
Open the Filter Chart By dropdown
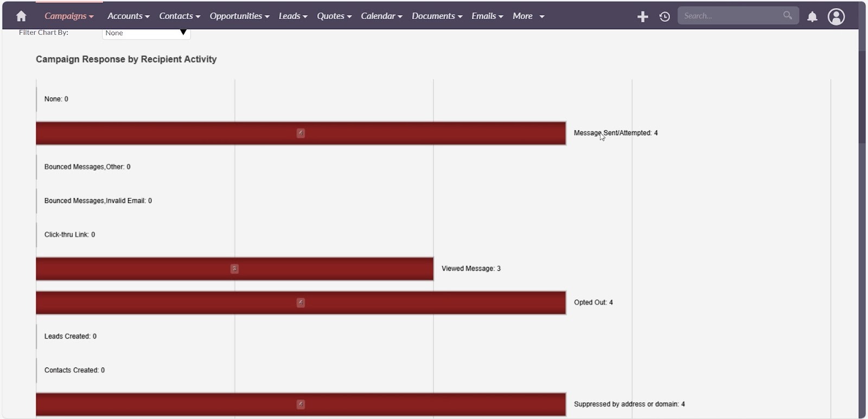146,33
